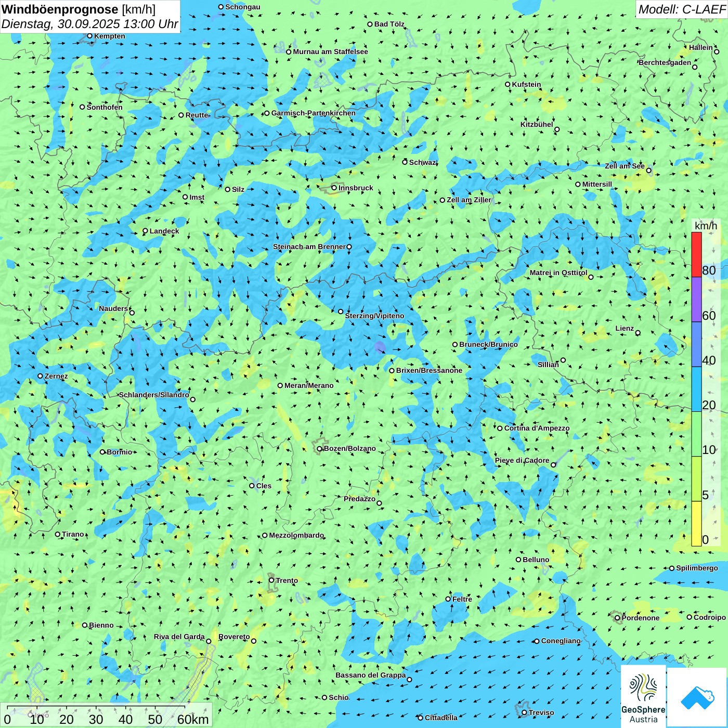728x728 pixels.
Task: Click the Cortina d'Ampezzo label
Action: 537,428
